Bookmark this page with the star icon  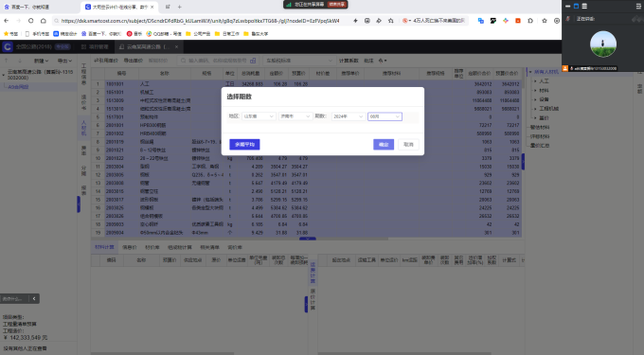(x=390, y=21)
